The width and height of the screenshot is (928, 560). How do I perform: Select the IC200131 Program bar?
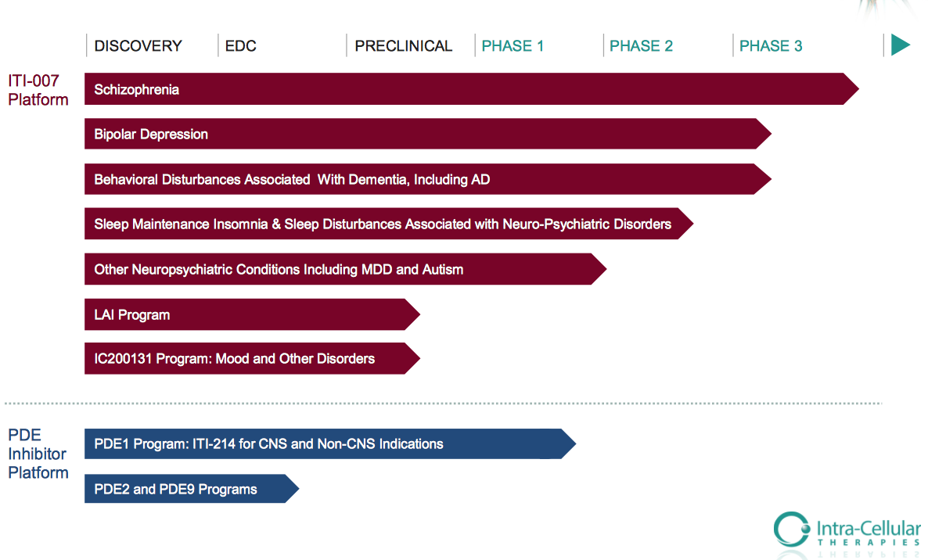[250, 359]
